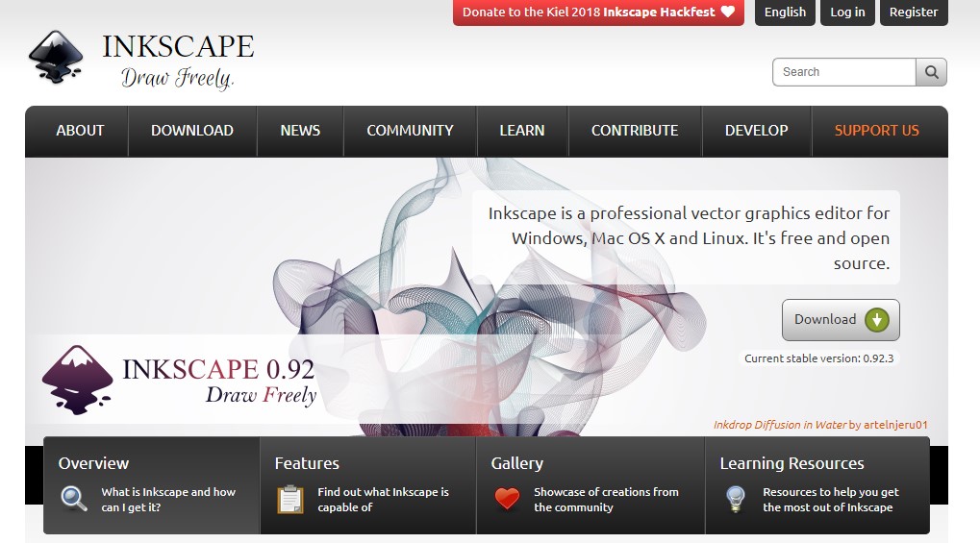Click 'Find out what Inkscape is capable of'
Viewport: 980px width, 543px height.
point(383,499)
